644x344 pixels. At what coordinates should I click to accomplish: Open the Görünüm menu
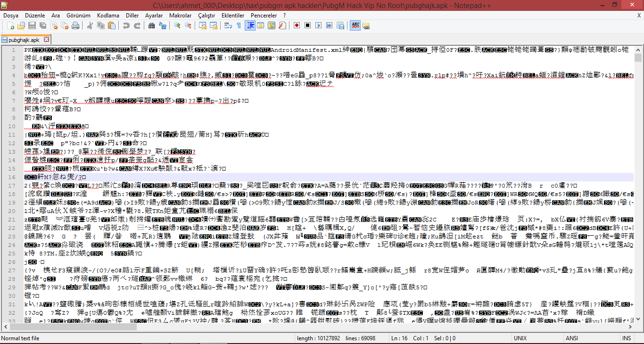tap(78, 16)
